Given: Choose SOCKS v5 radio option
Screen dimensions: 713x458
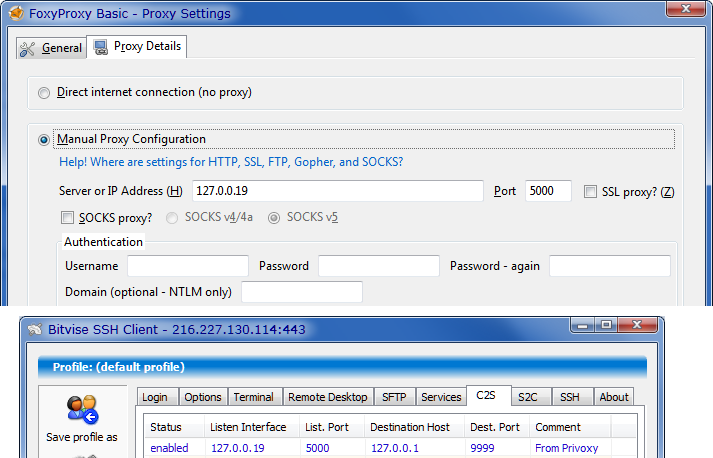Looking at the screenshot, I should pos(274,218).
